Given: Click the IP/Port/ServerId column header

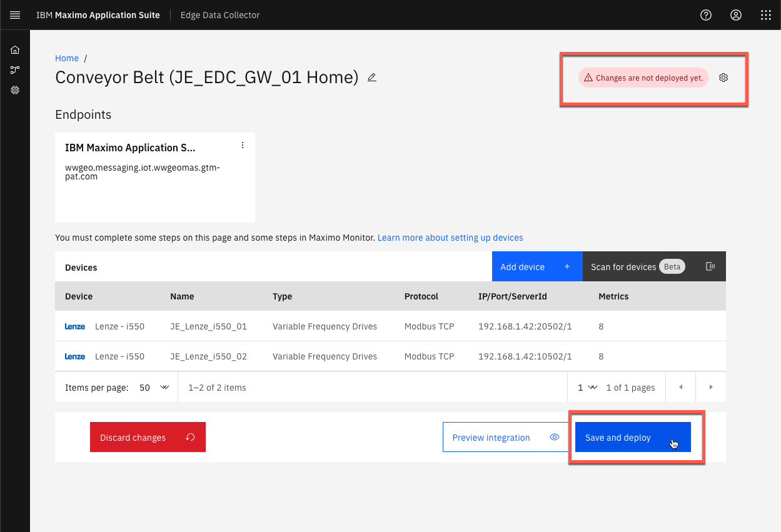Looking at the screenshot, I should pyautogui.click(x=513, y=296).
